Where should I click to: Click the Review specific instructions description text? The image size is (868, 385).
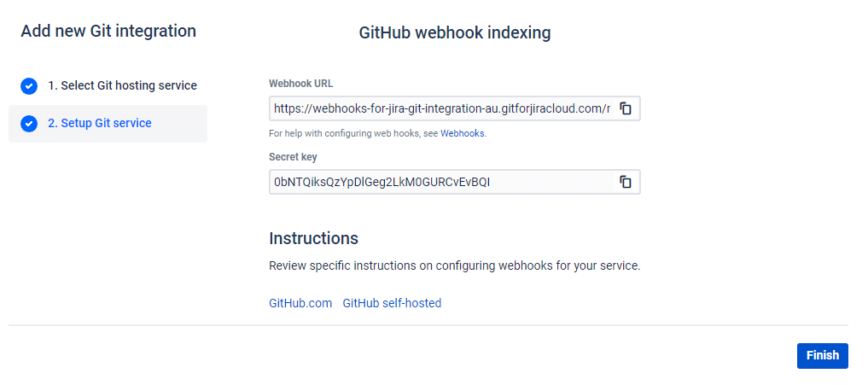point(454,265)
